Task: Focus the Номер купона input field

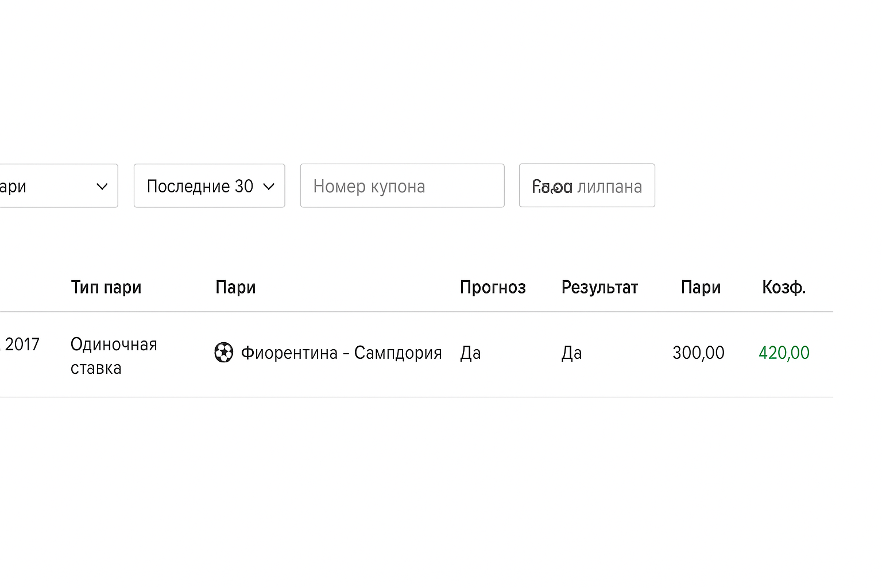Action: [402, 186]
